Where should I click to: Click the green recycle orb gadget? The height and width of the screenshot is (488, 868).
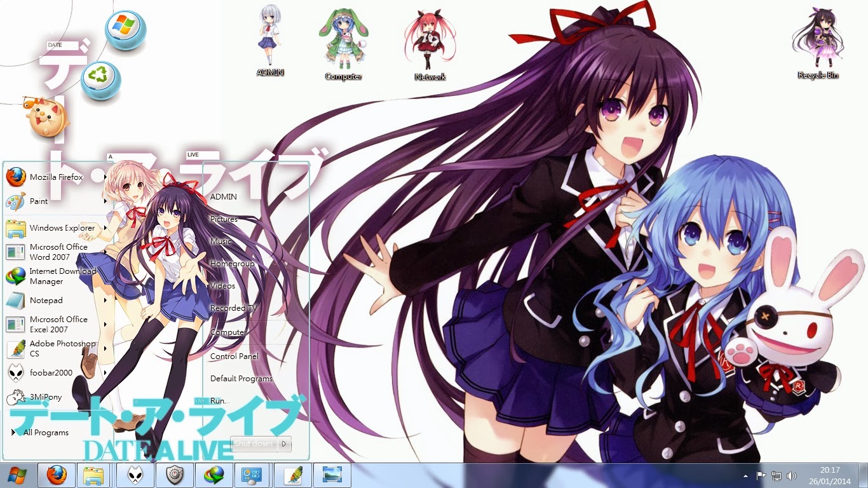point(101,79)
